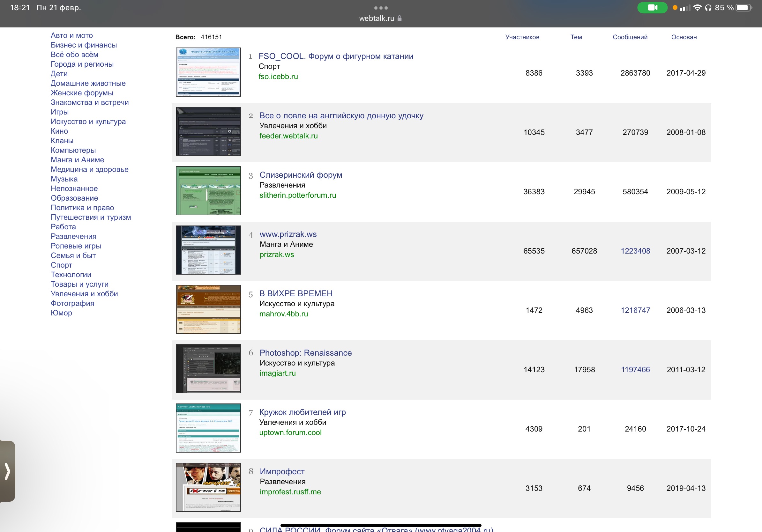Open the Слизеринский форум thumbnail preview
The height and width of the screenshot is (532, 762).
(208, 191)
